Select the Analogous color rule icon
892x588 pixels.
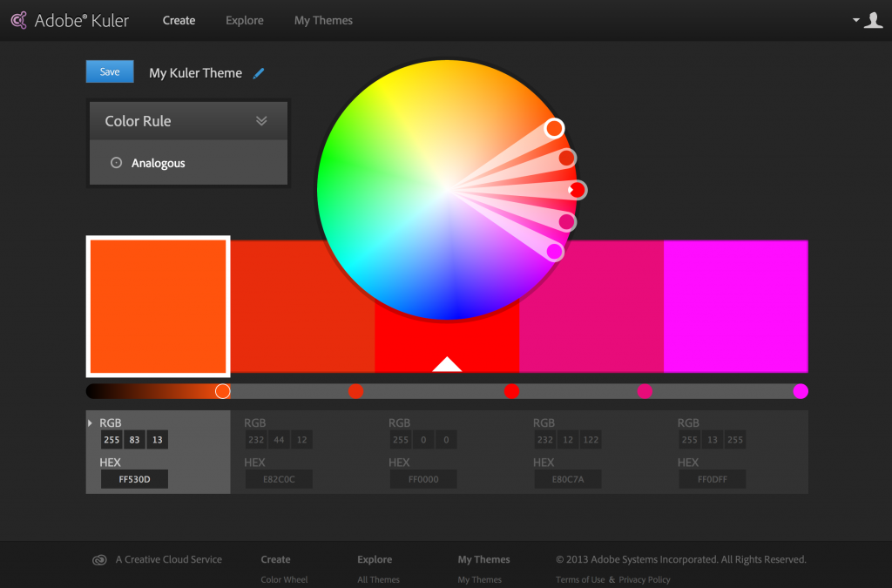tap(116, 163)
